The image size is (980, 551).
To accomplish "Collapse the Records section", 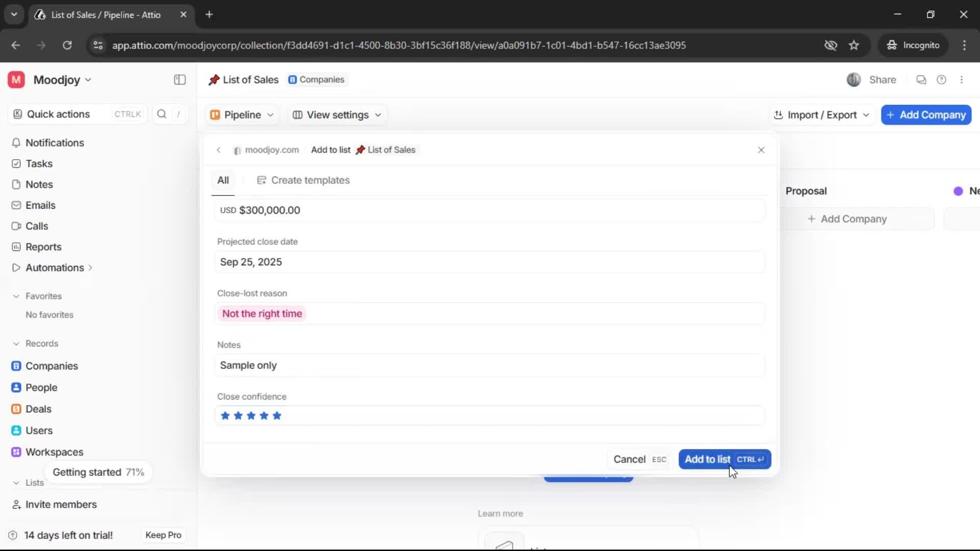I will tap(16, 343).
